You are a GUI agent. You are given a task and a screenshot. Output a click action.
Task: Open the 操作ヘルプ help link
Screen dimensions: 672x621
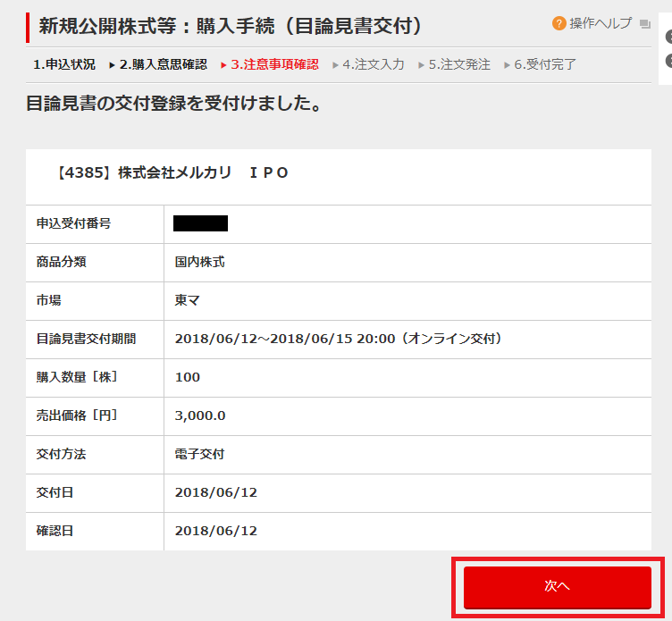pos(601,23)
